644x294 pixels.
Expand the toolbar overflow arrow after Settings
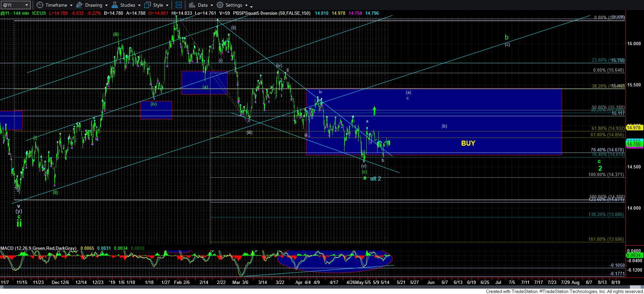click(251, 6)
